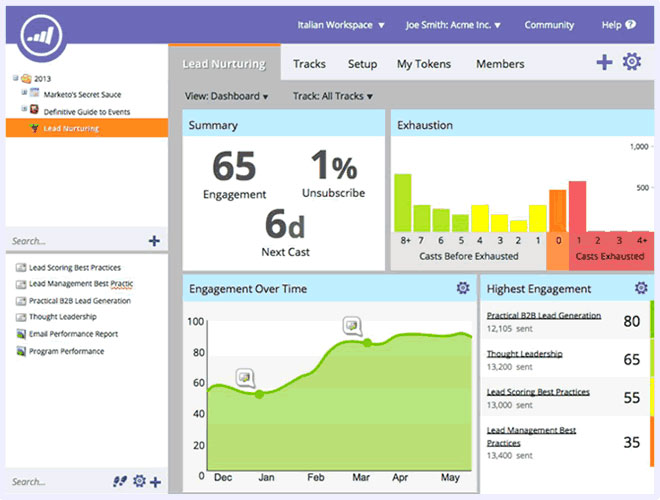Click the annotation bubble near Jan
The width and height of the screenshot is (660, 500).
[245, 378]
